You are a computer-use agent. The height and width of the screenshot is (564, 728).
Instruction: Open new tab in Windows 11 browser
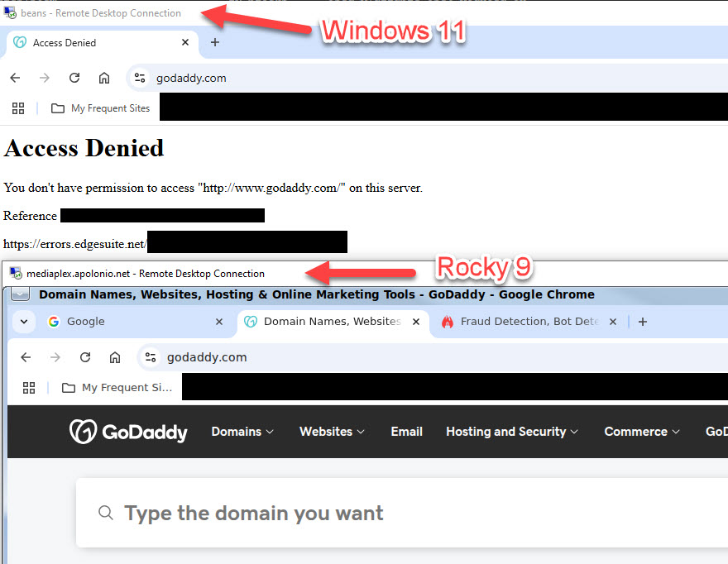214,42
